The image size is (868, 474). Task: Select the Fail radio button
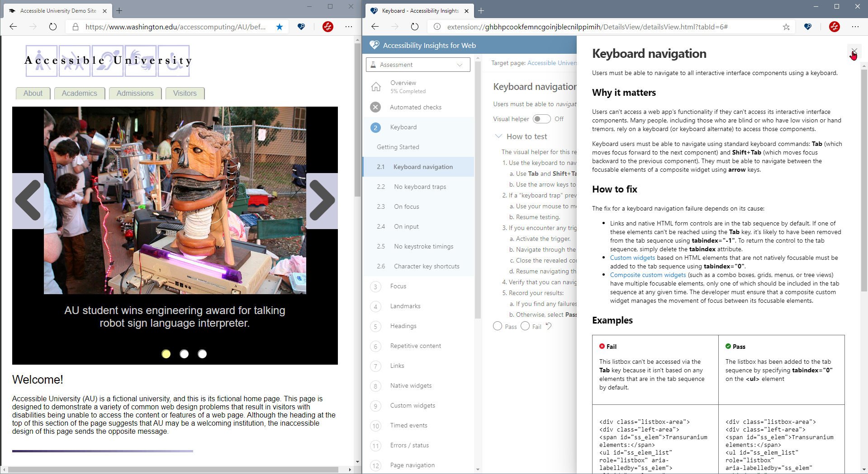pyautogui.click(x=525, y=326)
